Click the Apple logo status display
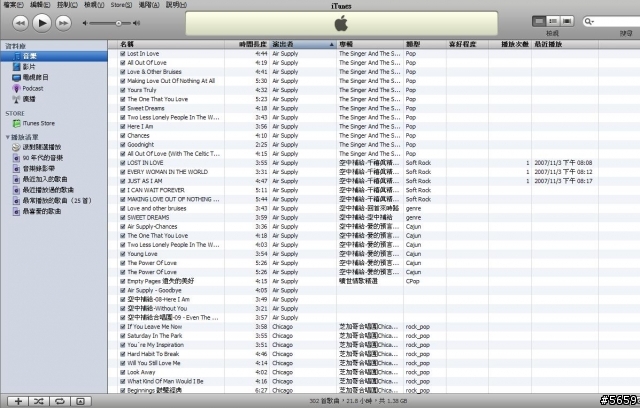Screen dimensions: 640x408 (x=341, y=24)
